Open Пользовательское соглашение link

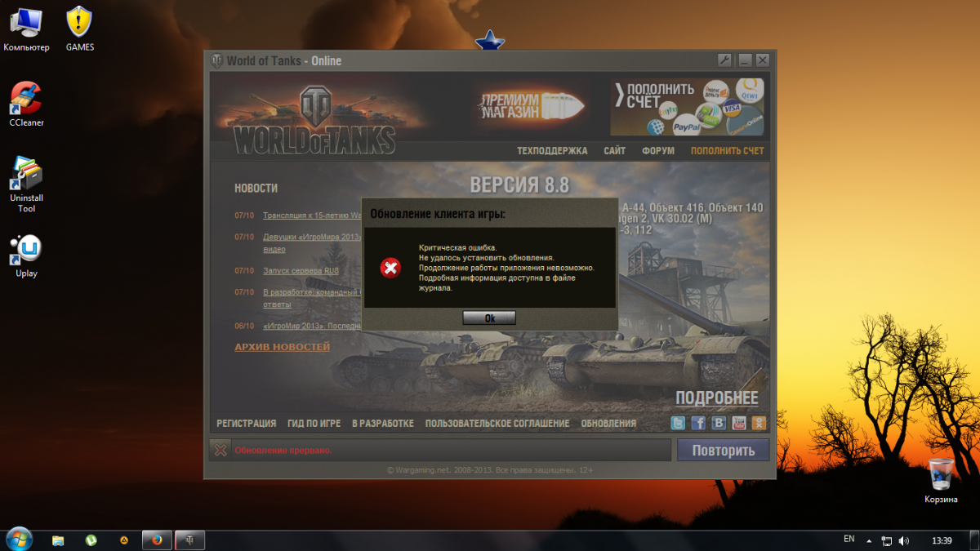(497, 424)
